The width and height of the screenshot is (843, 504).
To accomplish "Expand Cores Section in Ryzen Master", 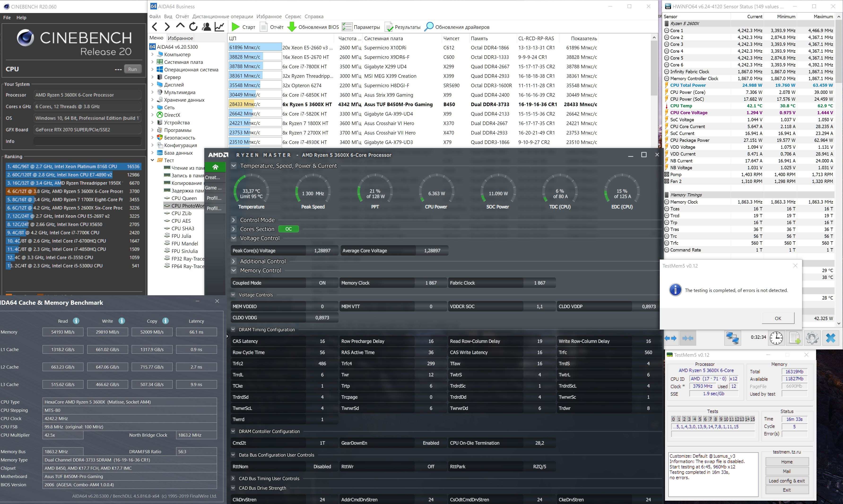I will coord(234,229).
